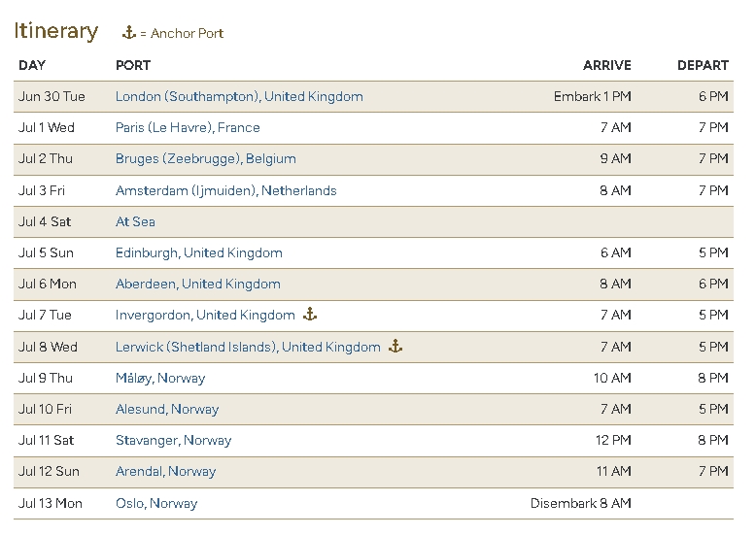Open Oslo, Norway port link
Image resolution: width=756 pixels, height=536 pixels.
point(155,503)
